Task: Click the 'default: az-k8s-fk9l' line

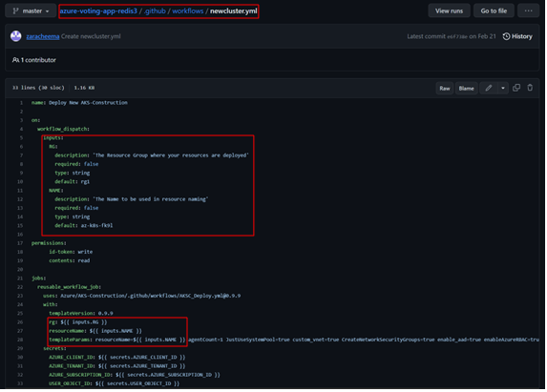Action: pos(84,225)
